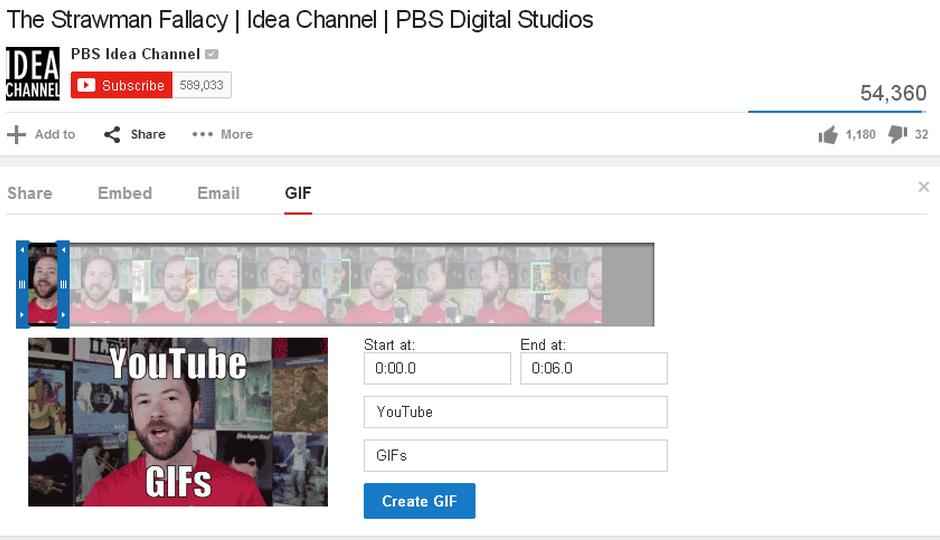Switch to the Share tab
Image resolution: width=940 pixels, height=540 pixels.
click(29, 193)
